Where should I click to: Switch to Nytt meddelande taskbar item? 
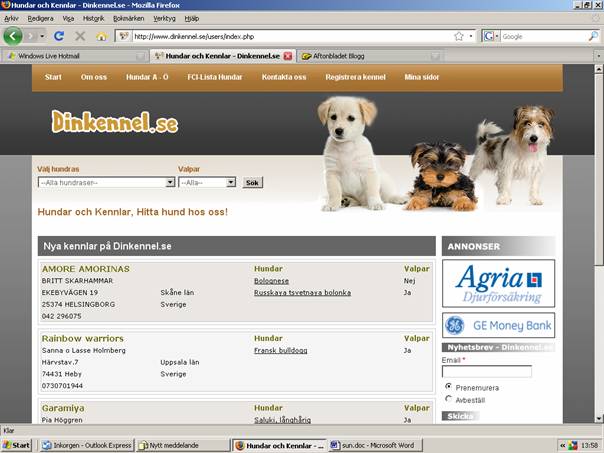182,445
